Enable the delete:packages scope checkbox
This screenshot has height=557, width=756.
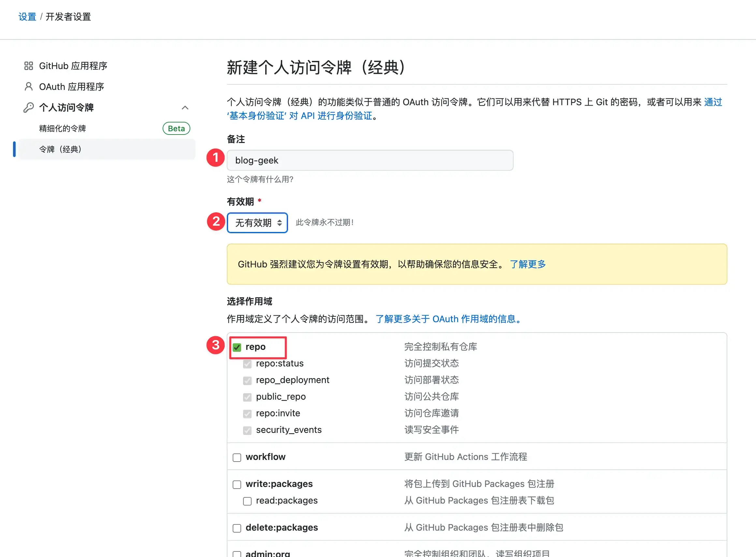pos(237,528)
